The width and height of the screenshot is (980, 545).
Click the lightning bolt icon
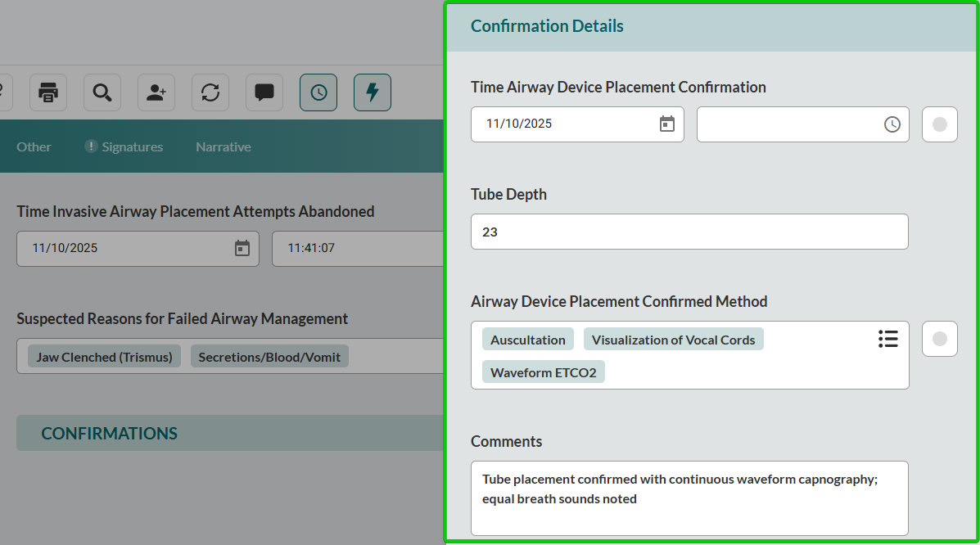coord(373,92)
